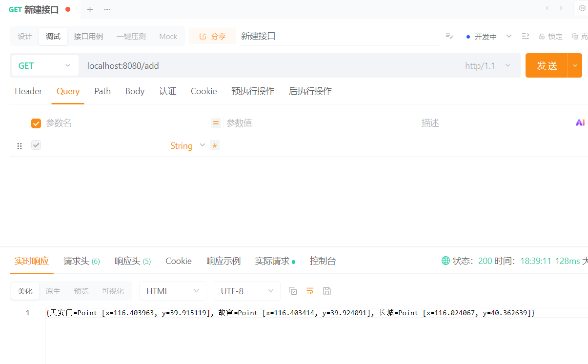This screenshot has width=588, height=364.
Task: Click the 分享 share button
Action: [x=212, y=36]
